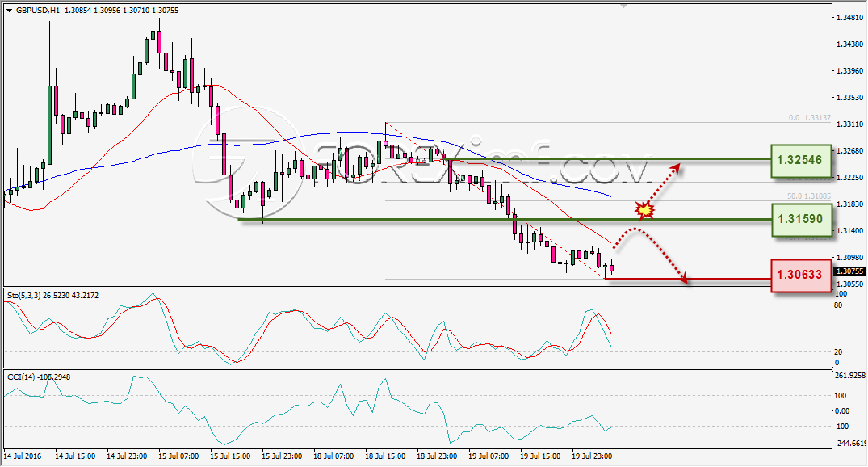Click price scale value 1.32250
The width and height of the screenshot is (868, 467).
click(x=849, y=177)
